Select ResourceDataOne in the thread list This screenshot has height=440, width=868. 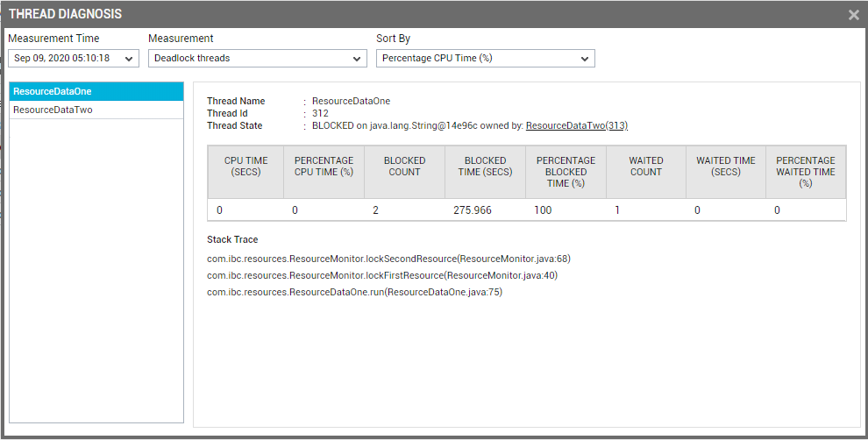[96, 91]
